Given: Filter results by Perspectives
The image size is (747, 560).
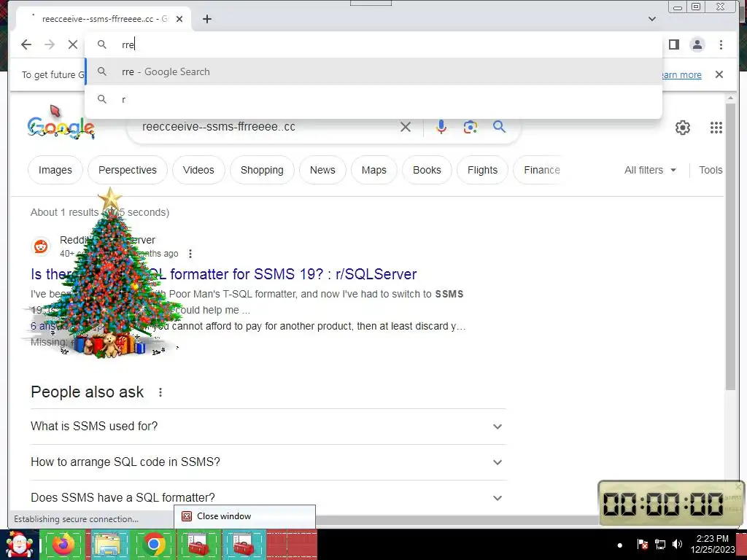Looking at the screenshot, I should coord(128,170).
